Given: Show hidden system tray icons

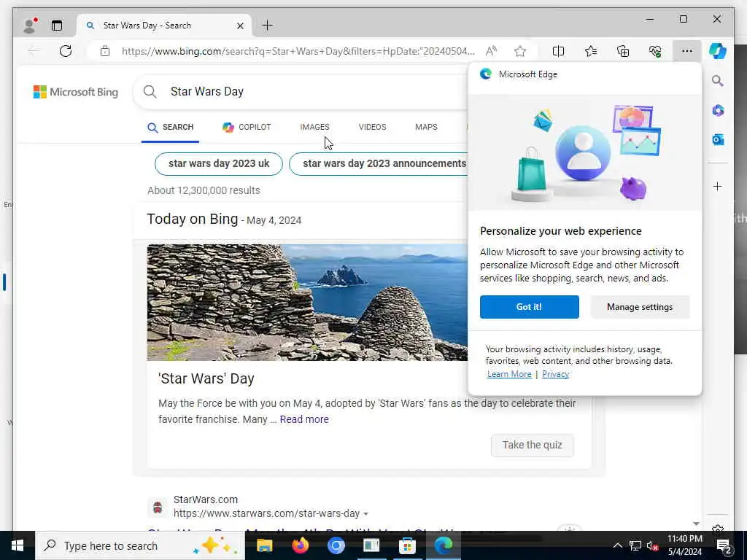Looking at the screenshot, I should (x=617, y=545).
